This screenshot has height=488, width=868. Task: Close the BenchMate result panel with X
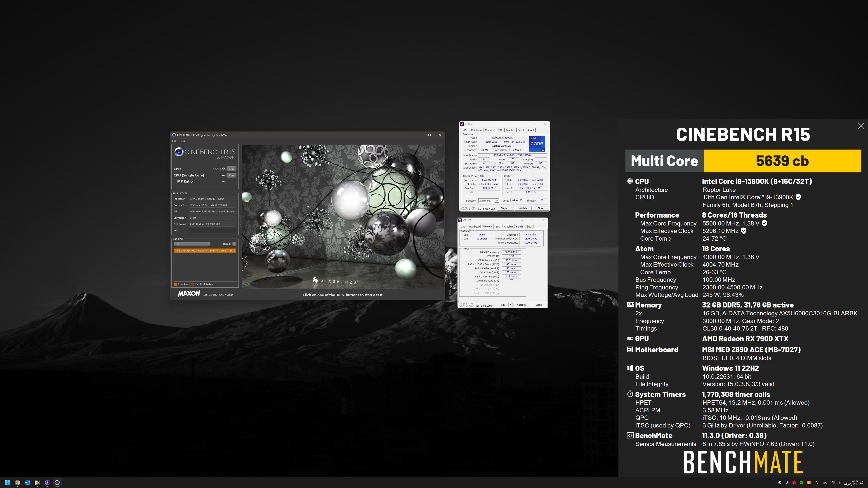861,126
